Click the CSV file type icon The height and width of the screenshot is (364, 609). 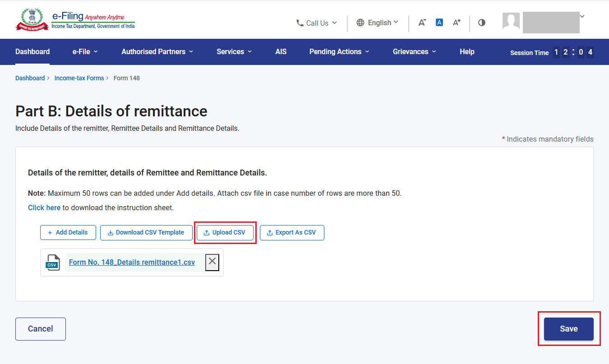coord(53,262)
